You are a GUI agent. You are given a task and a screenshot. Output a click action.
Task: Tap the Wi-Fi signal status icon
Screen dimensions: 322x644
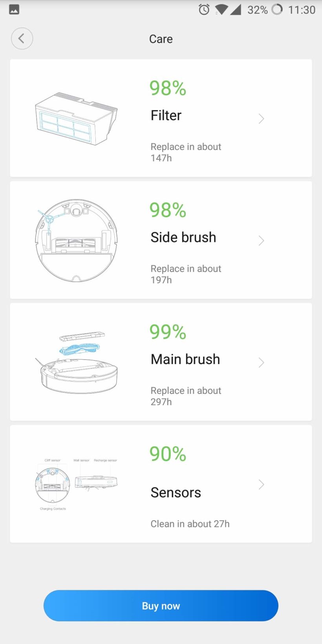pyautogui.click(x=221, y=9)
